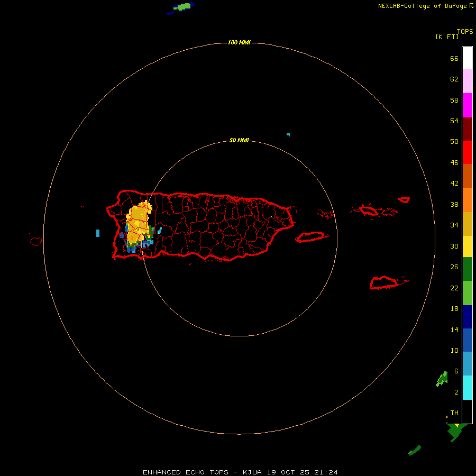Click the legend value '30'
This screenshot has height=476, width=476.
pyautogui.click(x=454, y=246)
